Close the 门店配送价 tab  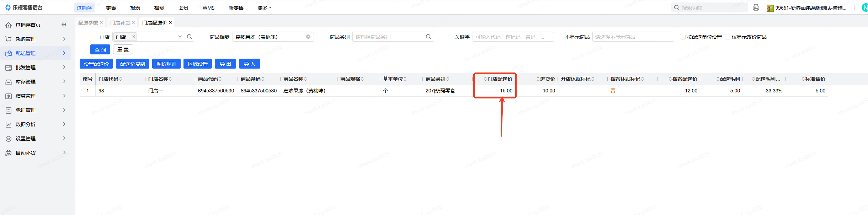pyautogui.click(x=170, y=22)
